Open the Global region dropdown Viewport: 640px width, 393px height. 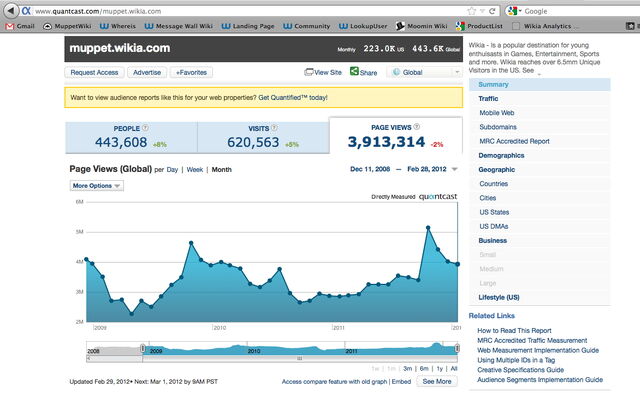click(x=424, y=72)
